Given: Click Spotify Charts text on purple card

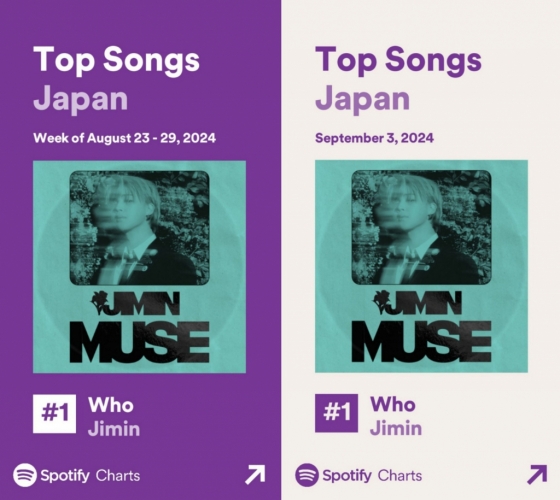Looking at the screenshot, I should 90,476.
